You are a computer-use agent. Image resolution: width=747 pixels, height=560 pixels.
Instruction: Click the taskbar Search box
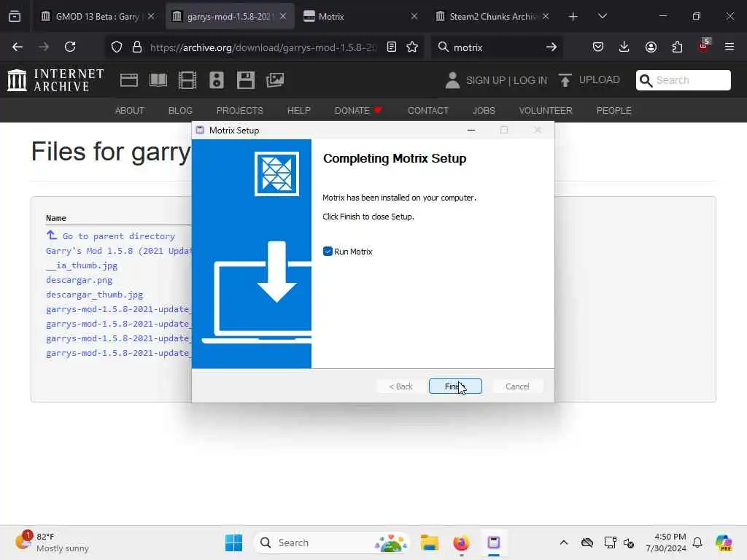point(332,542)
